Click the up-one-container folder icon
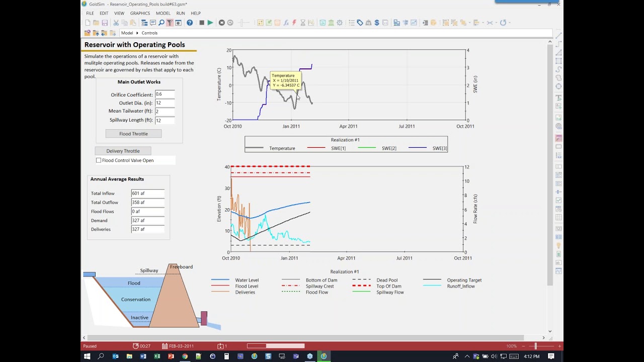This screenshot has width=644, height=362. tap(96, 33)
